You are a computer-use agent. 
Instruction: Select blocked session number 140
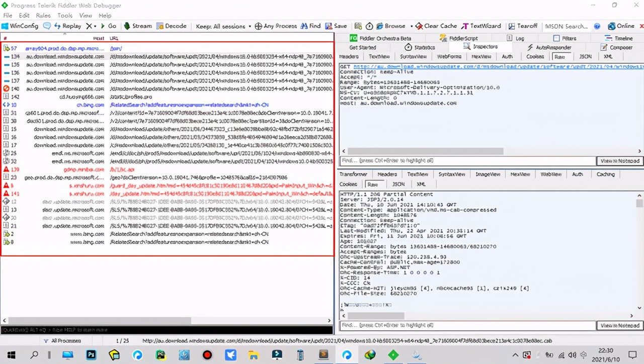tap(167, 88)
